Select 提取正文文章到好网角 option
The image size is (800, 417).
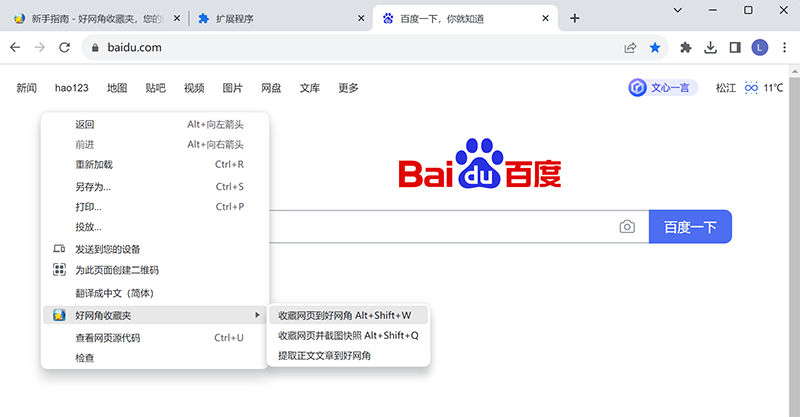point(324,355)
